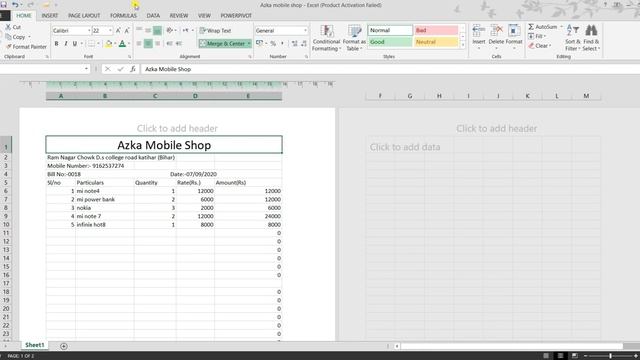
Task: Apply Percent Style number format
Action: tap(273, 43)
